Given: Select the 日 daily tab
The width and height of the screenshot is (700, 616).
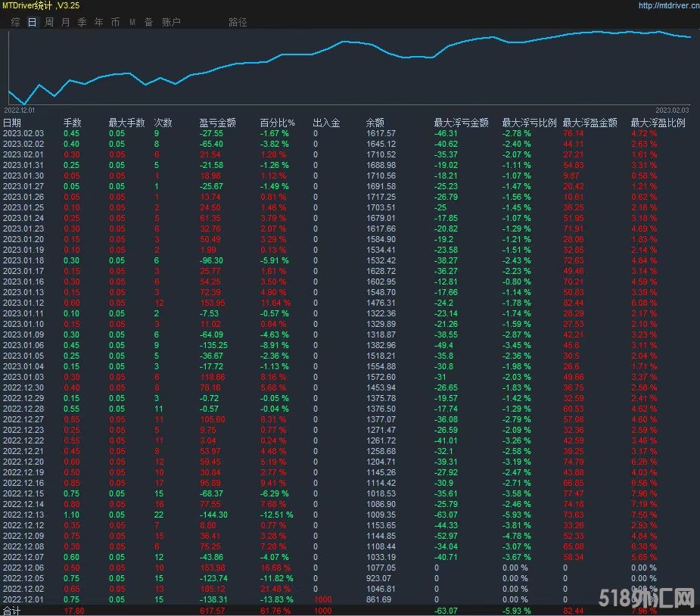Looking at the screenshot, I should pos(32,22).
